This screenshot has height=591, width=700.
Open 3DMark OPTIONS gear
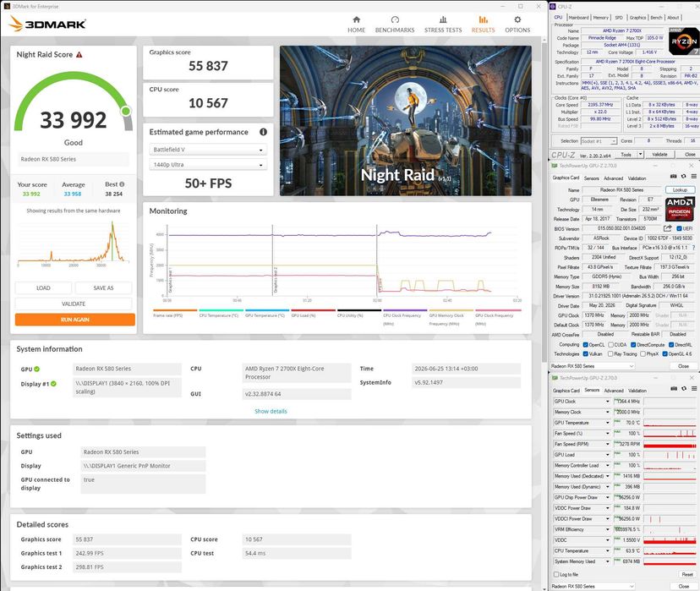click(x=517, y=25)
